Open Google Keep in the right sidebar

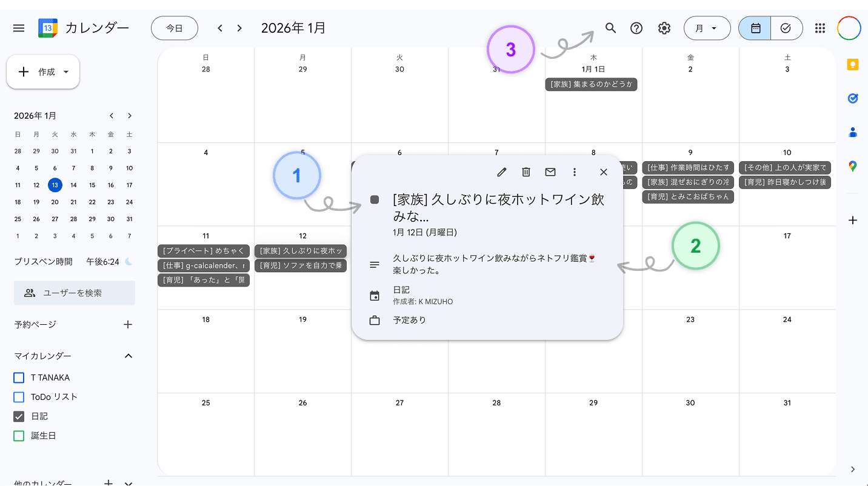[x=852, y=64]
